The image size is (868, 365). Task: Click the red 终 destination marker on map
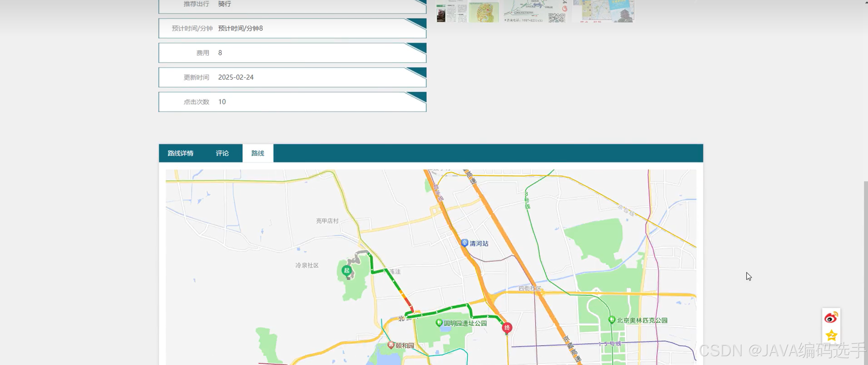coord(507,327)
